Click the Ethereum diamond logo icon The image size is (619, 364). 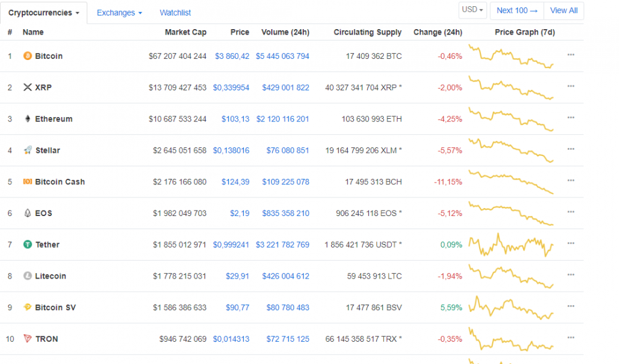pos(27,119)
